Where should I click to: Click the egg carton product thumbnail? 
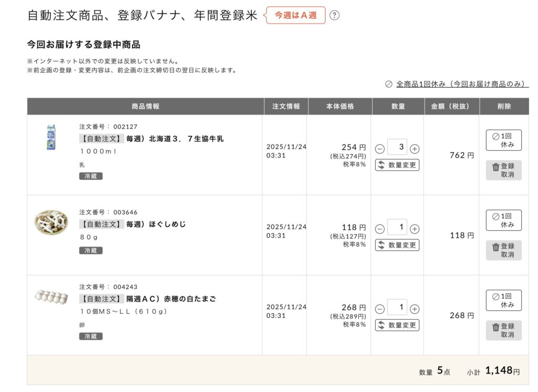pyautogui.click(x=51, y=297)
